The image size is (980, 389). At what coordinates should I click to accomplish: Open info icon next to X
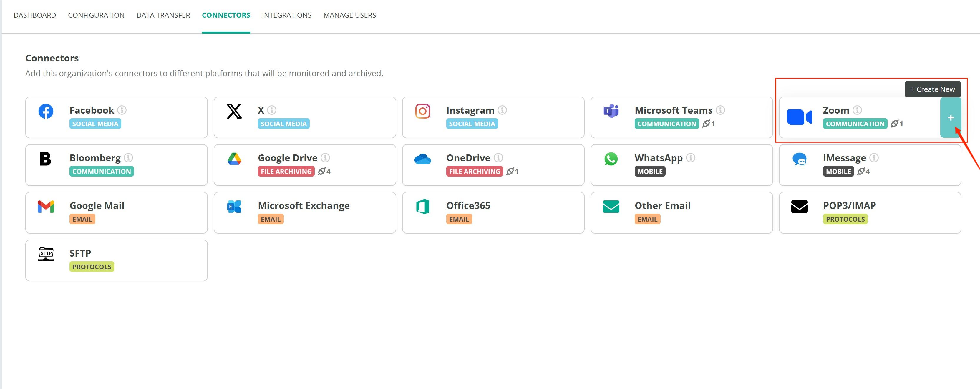272,110
